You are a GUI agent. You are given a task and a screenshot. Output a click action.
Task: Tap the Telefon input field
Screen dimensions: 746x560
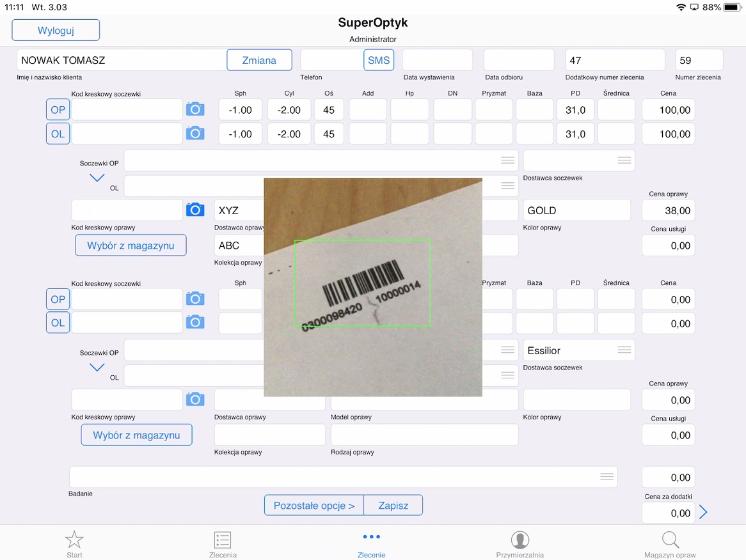pos(331,60)
